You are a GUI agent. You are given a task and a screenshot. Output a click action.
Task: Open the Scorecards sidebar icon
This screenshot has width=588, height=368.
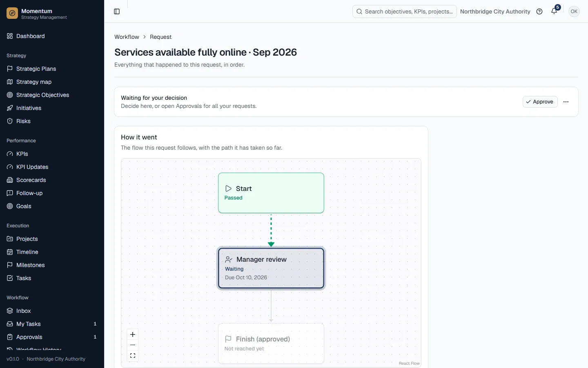coord(10,180)
